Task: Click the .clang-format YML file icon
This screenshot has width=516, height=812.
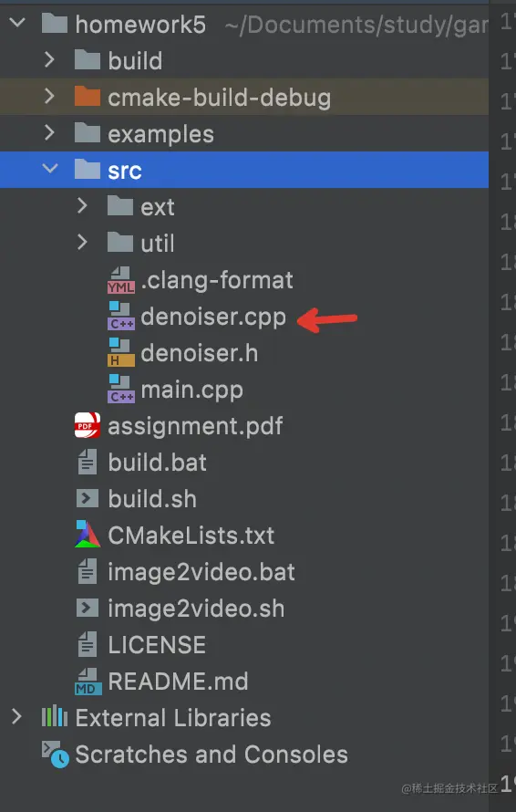Action: tap(121, 280)
